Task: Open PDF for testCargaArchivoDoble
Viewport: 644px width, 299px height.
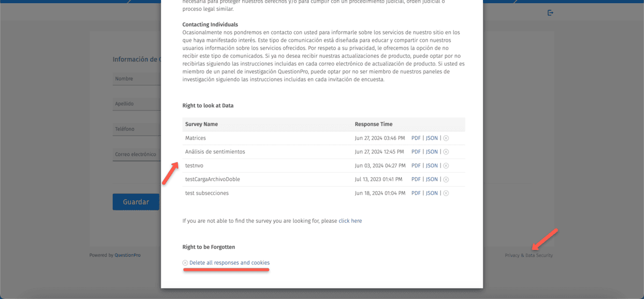Action: (416, 179)
